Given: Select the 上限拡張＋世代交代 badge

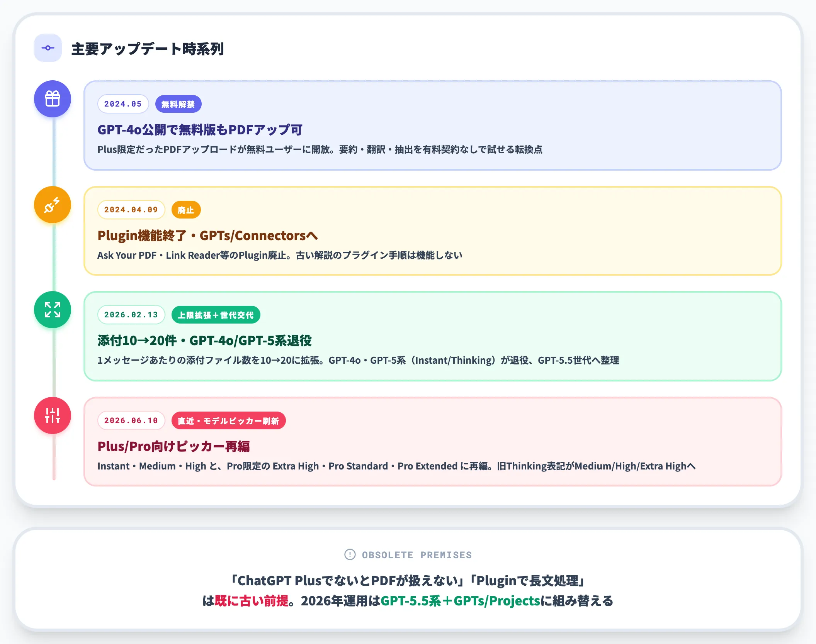Looking at the screenshot, I should [216, 315].
